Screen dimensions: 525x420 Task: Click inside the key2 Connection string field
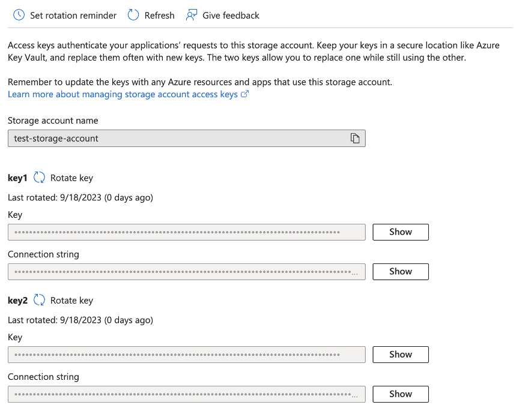pyautogui.click(x=180, y=394)
